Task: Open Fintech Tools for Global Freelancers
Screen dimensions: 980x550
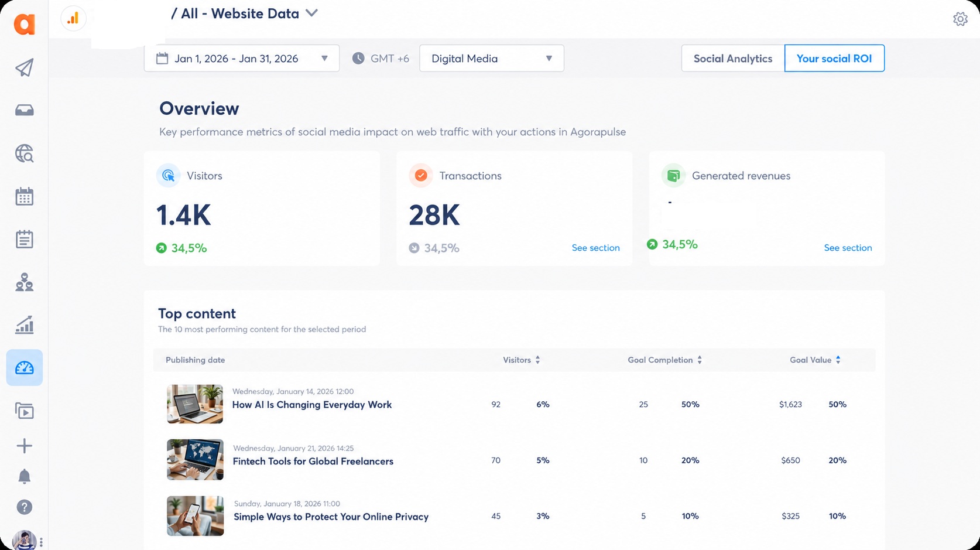Action: (x=313, y=462)
